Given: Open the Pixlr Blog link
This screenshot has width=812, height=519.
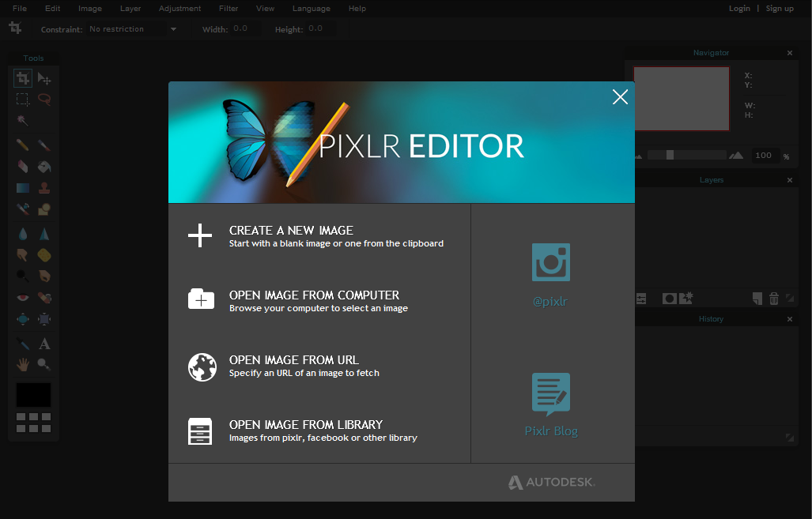Looking at the screenshot, I should coord(551,405).
